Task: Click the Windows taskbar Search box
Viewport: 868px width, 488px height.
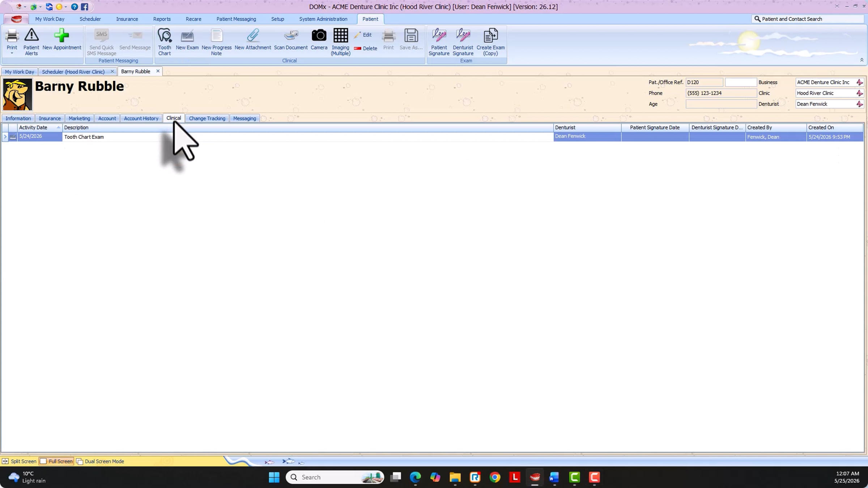Action: 335,478
